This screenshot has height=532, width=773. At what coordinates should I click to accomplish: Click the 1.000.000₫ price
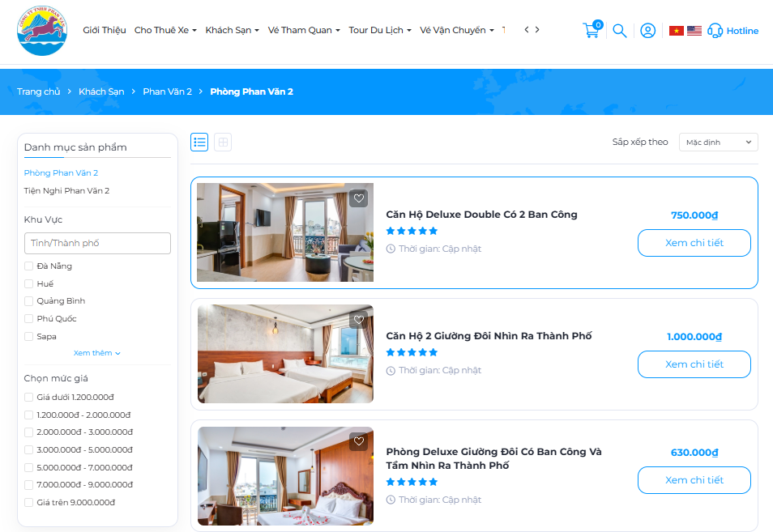pos(694,337)
